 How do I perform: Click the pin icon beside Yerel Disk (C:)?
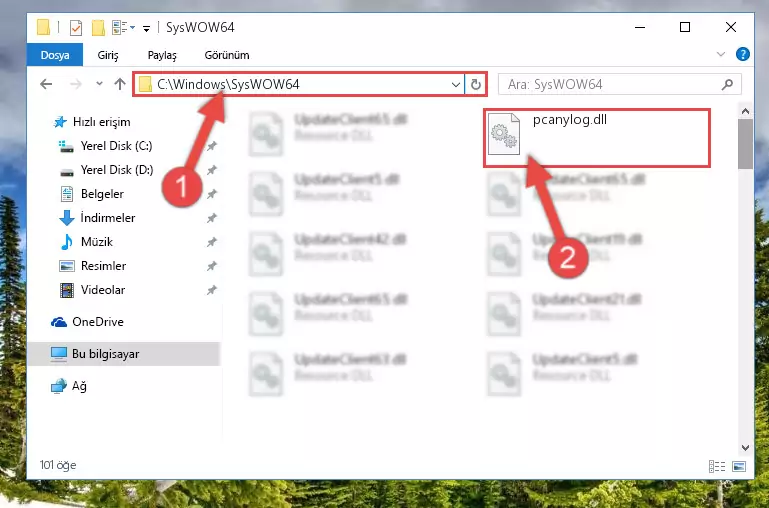point(211,146)
